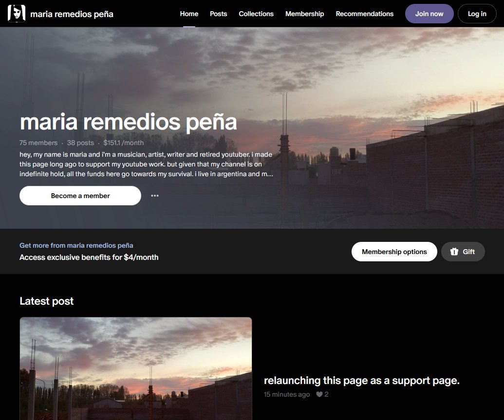Open the three-dot more options menu

point(154,196)
